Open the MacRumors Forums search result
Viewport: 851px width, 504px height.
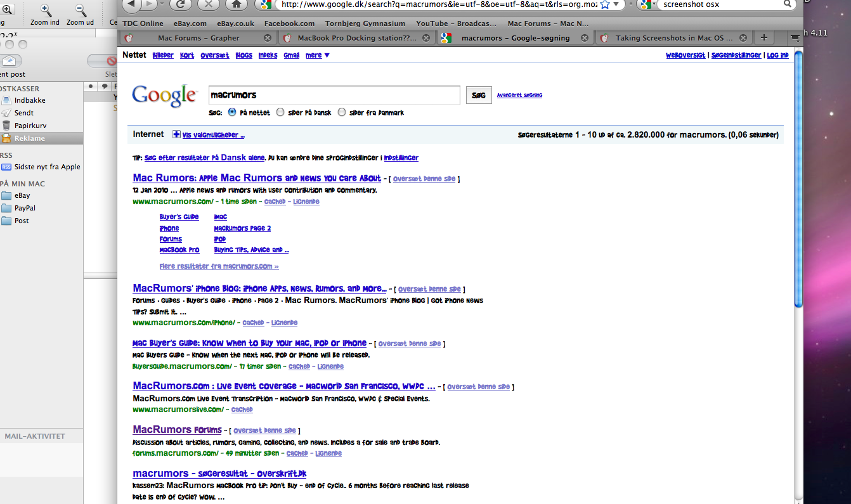[x=177, y=430]
